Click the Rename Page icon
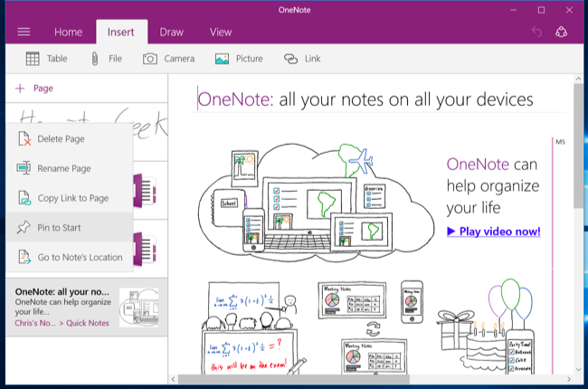Screen dimensions: 588x389 (24, 167)
